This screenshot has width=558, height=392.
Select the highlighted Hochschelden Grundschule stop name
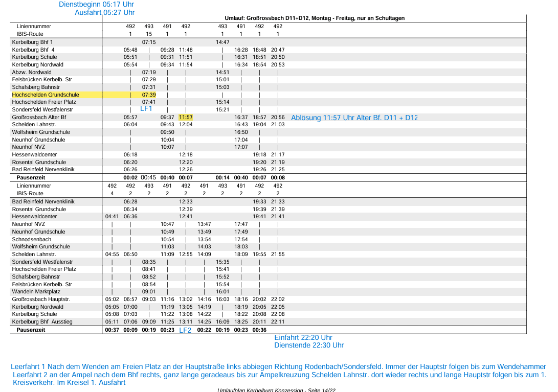coord(46,95)
